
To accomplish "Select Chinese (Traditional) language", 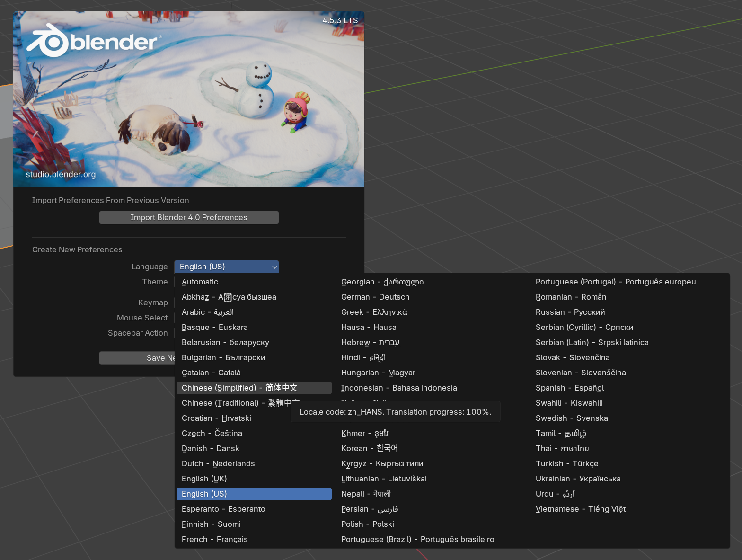I will point(234,403).
